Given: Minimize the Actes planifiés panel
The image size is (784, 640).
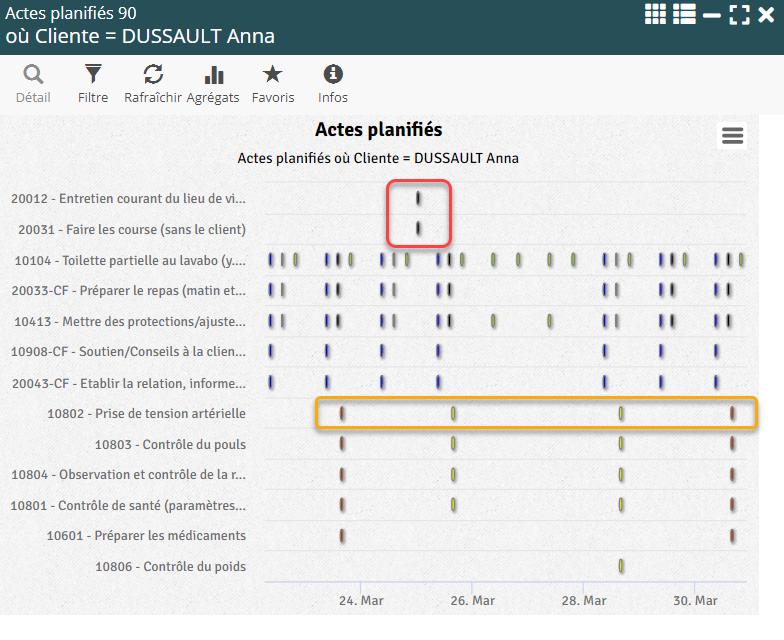Looking at the screenshot, I should tap(712, 15).
